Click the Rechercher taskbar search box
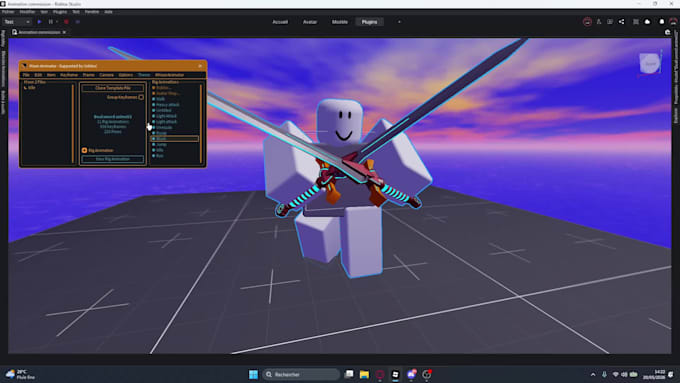The image size is (680, 383). coord(301,374)
